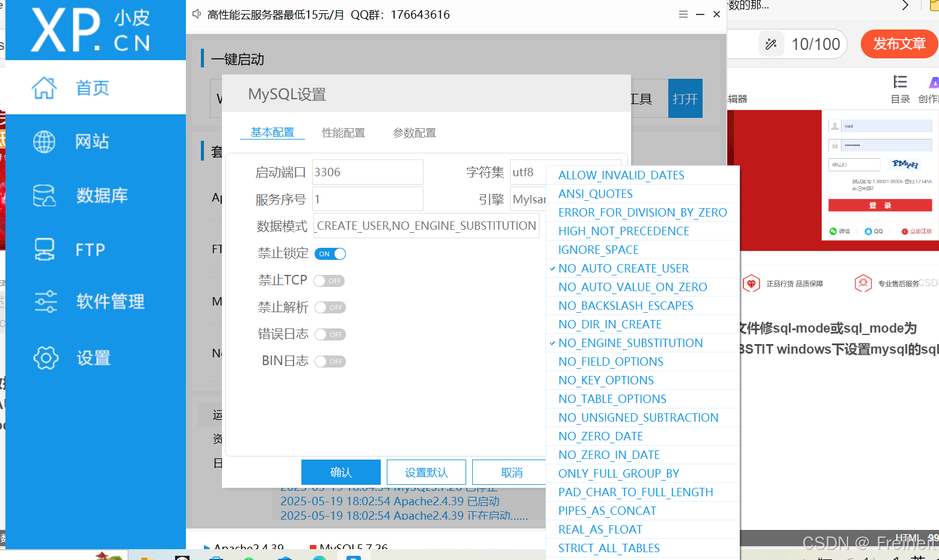This screenshot has height=560, width=939.
Task: Check the STRICT_ALL_TABLES option
Action: 642,548
